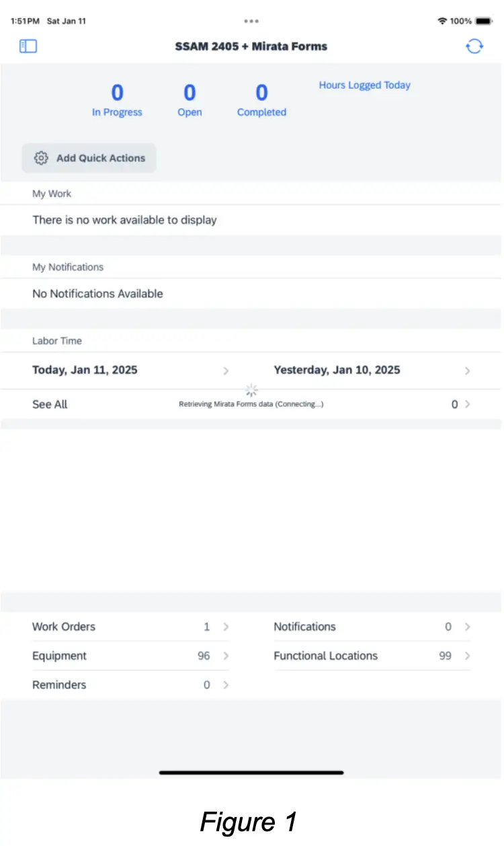Click the See All labor time link
The image size is (504, 846).
point(50,404)
